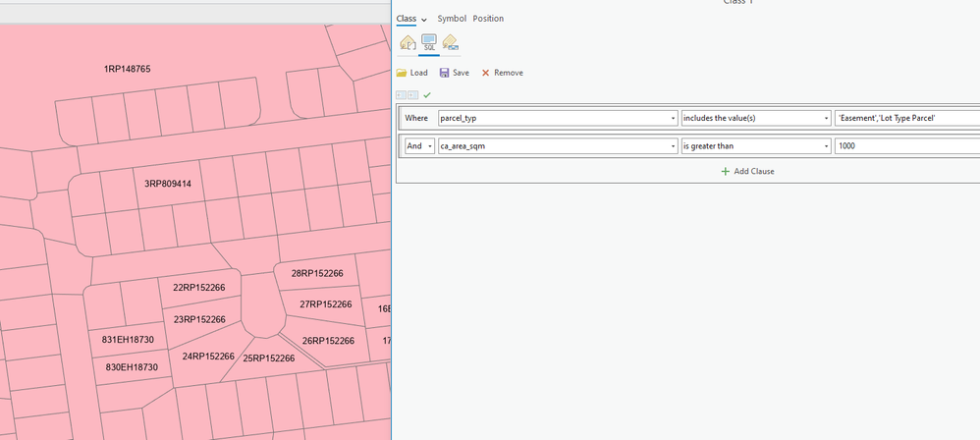Image resolution: width=980 pixels, height=440 pixels.
Task: Click the 23RP152266 parcel on map
Action: (199, 319)
